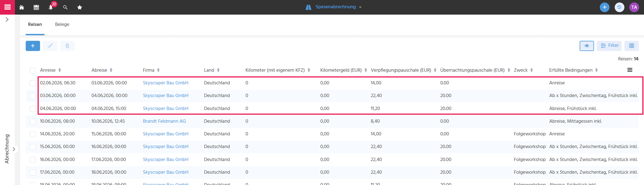This screenshot has width=644, height=185.
Task: Open notifications bell with 20 badge
Action: point(51,7)
